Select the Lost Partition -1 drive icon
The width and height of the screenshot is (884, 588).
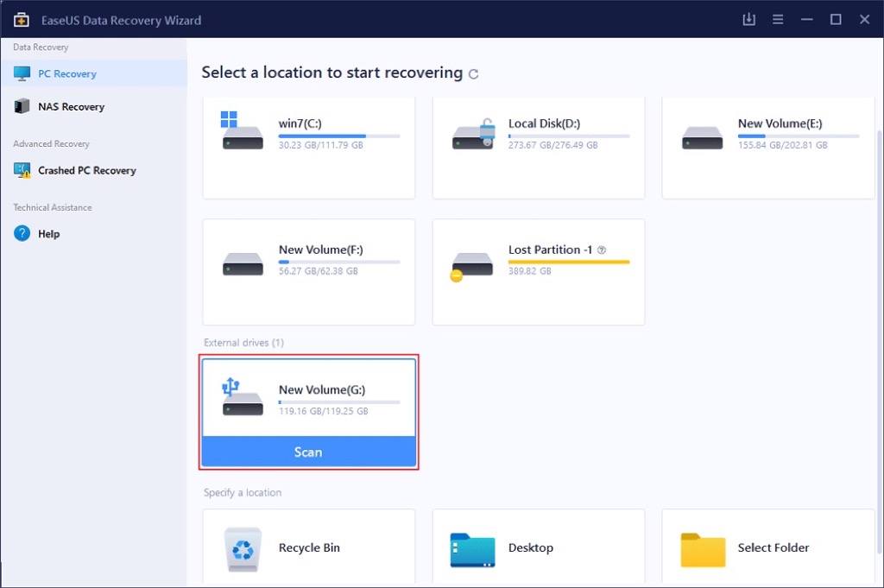coord(471,266)
